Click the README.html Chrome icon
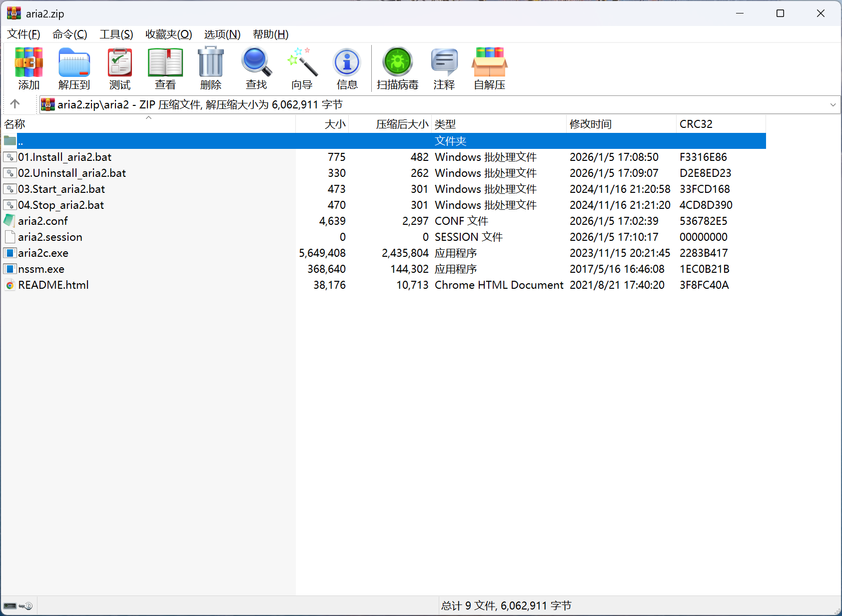Image resolution: width=842 pixels, height=616 pixels. pos(10,285)
